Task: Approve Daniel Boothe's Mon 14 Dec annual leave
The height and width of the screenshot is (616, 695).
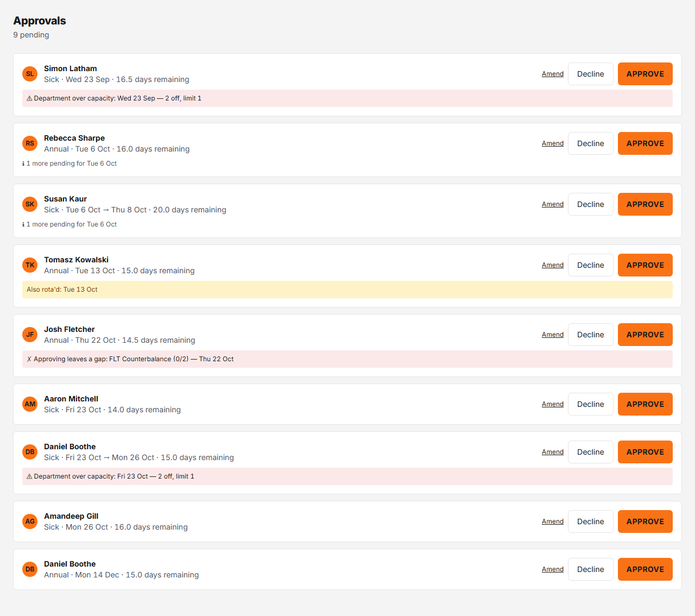Action: coord(645,569)
